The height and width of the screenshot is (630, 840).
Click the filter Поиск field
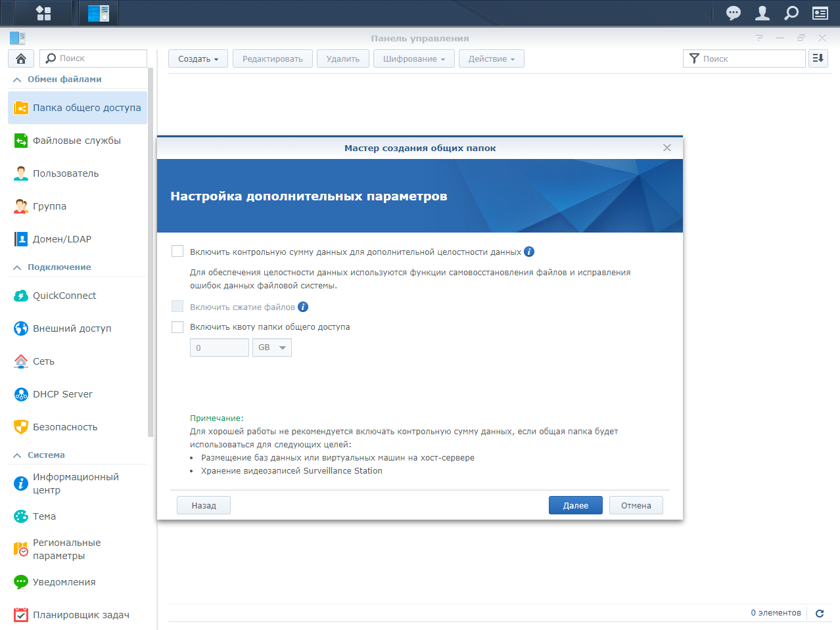pyautogui.click(x=744, y=58)
